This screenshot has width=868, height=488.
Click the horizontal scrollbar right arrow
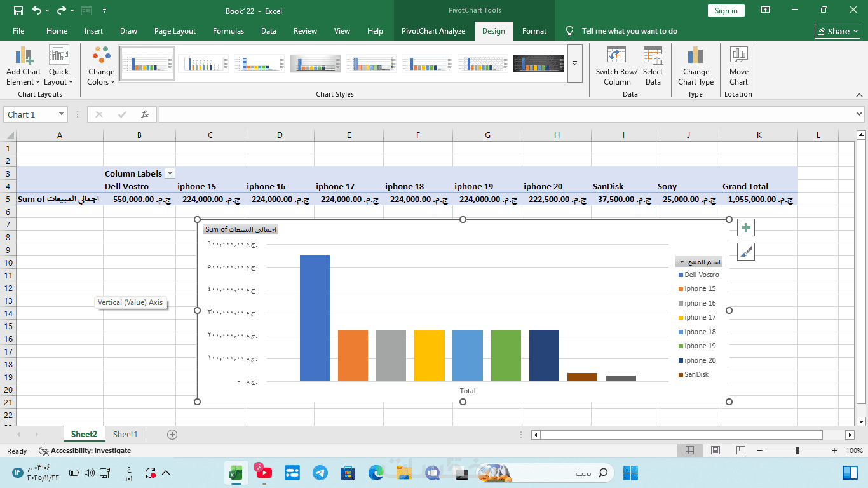point(850,435)
